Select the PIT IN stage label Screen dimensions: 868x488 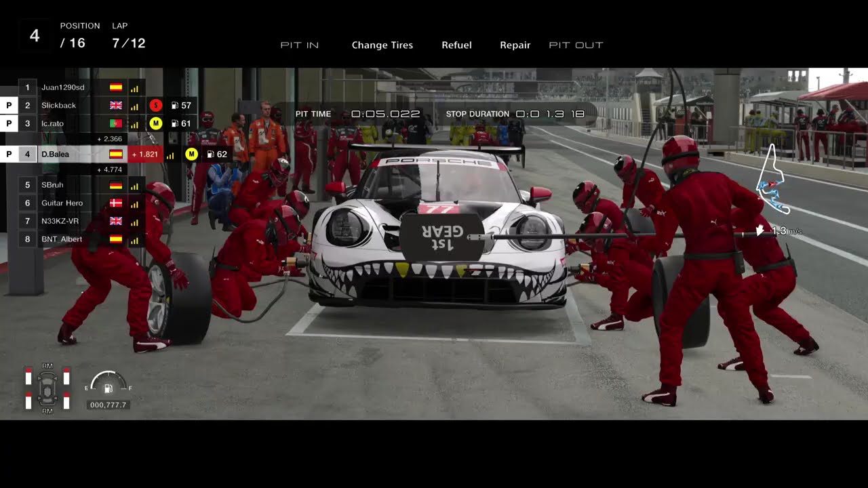click(x=300, y=45)
